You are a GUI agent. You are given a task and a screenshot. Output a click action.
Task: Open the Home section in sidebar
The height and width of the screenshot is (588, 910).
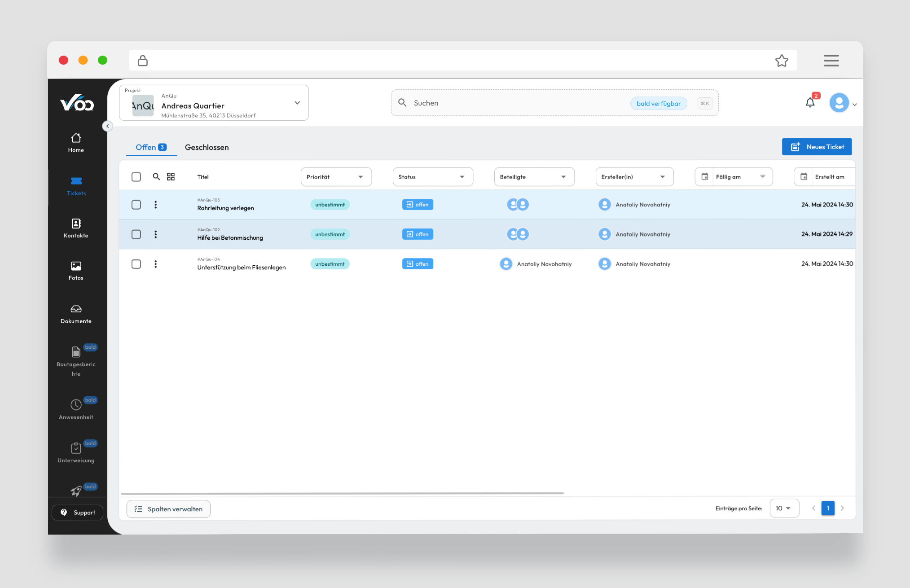(76, 142)
